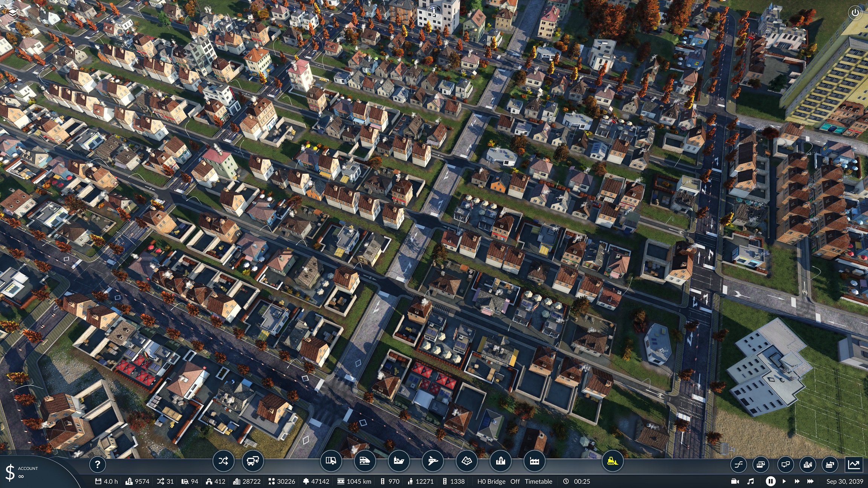
Task: Open the Timetable menu item
Action: coord(538,482)
